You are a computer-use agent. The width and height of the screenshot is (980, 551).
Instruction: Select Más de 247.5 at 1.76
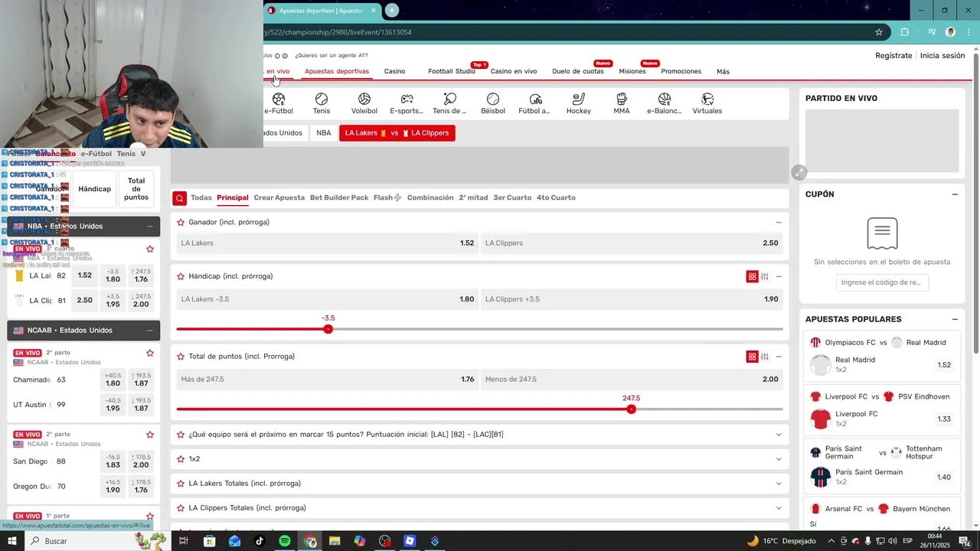[328, 380]
